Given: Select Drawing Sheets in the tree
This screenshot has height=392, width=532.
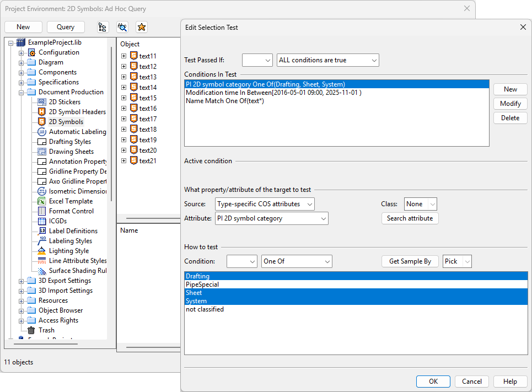Looking at the screenshot, I should tap(71, 152).
